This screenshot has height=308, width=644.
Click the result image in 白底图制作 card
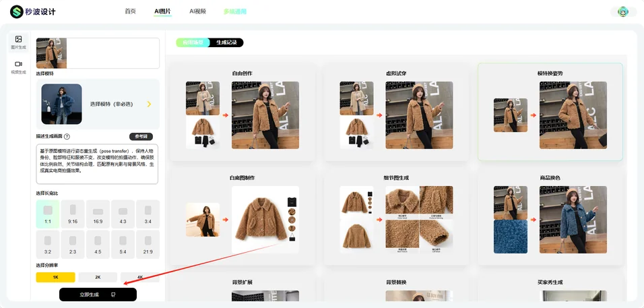pos(265,219)
